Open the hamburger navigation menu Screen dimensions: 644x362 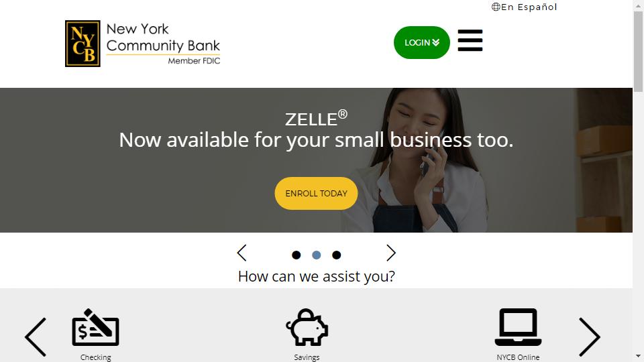[470, 40]
